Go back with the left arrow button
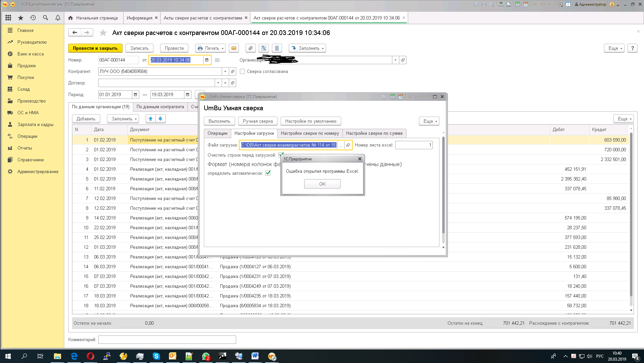This screenshot has height=363, width=644. pyautogui.click(x=75, y=33)
